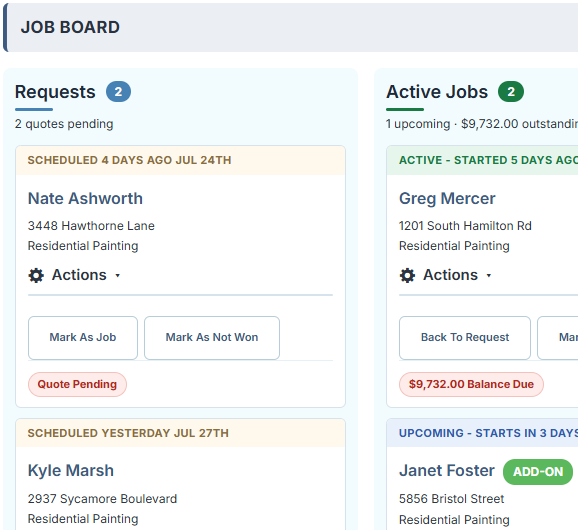Screen dimensions: 578x530
Task: Click '1 upcoming' outstanding summary text
Action: [482, 124]
